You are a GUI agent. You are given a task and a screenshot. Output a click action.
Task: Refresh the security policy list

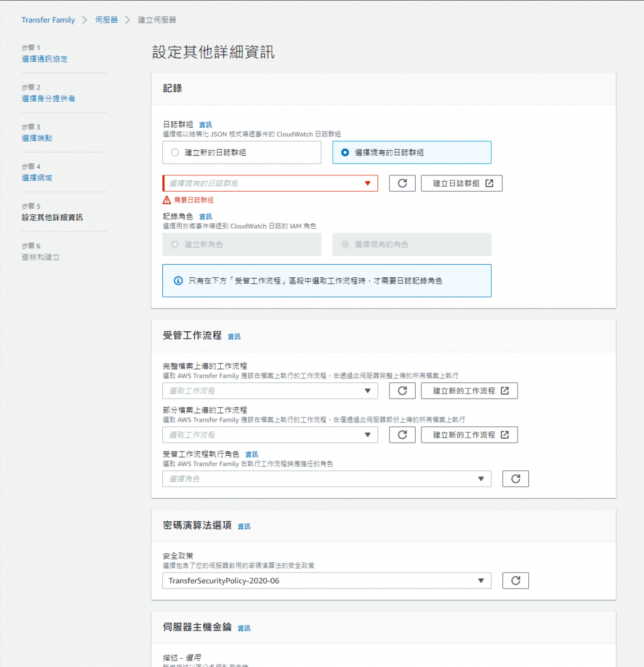[x=516, y=581]
